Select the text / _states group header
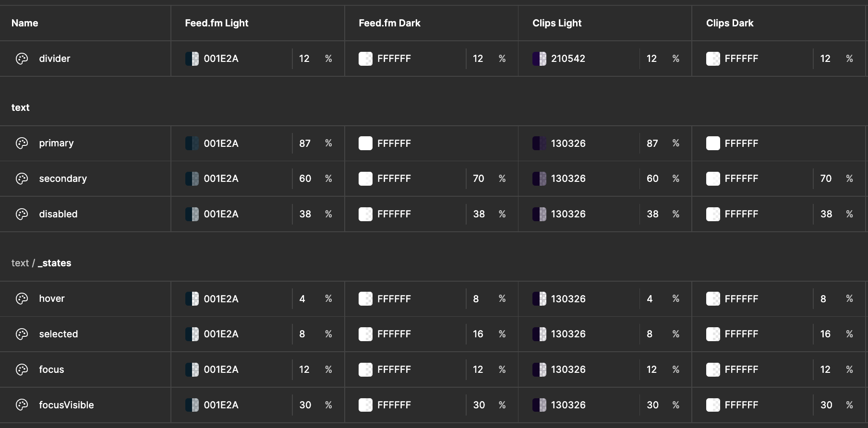Image resolution: width=868 pixels, height=428 pixels. [x=41, y=263]
